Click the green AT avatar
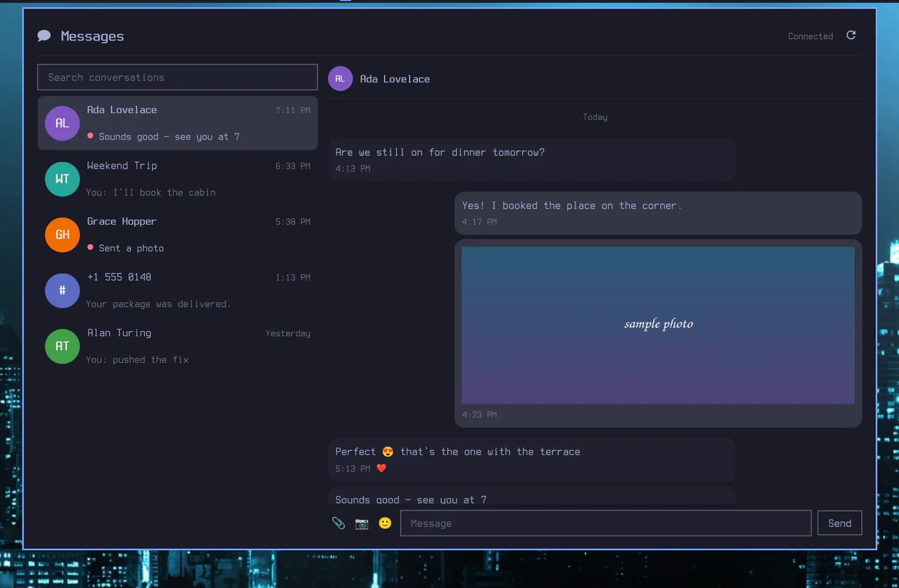 [62, 346]
